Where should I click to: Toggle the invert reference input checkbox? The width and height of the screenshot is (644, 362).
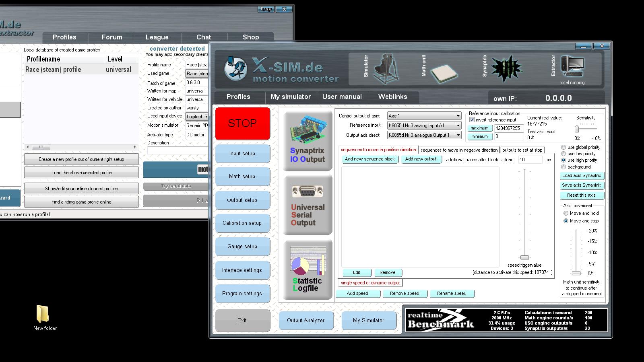472,120
